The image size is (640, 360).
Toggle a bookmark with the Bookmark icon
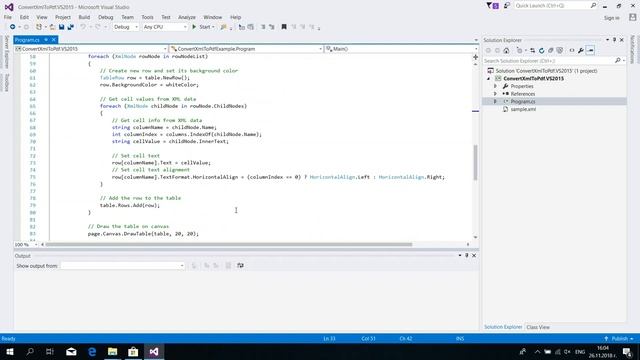tap(284, 27)
